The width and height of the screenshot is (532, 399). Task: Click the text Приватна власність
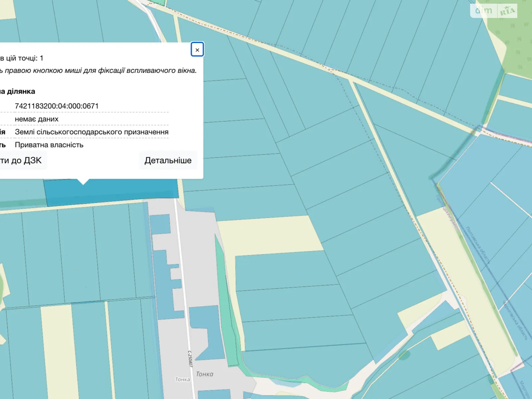(49, 145)
